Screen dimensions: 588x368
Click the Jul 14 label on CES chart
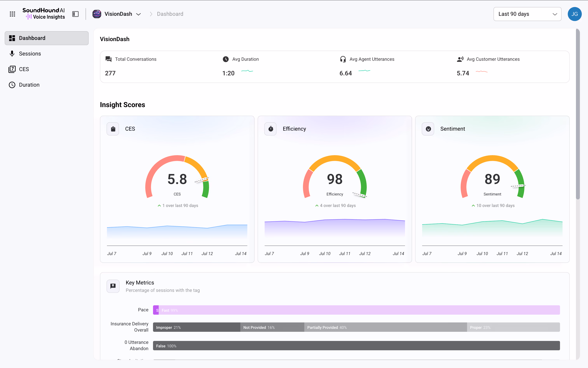pyautogui.click(x=241, y=254)
